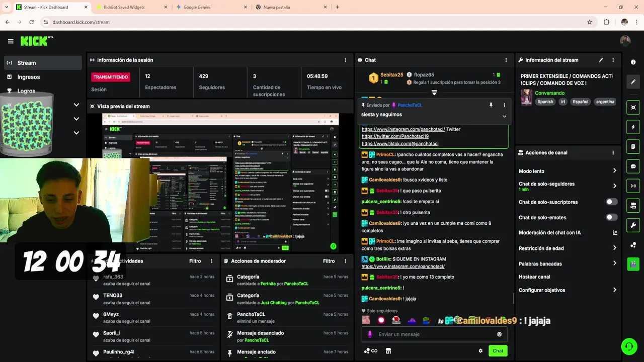
Task: Click the chat bubble icon in right rail
Action: point(633,166)
